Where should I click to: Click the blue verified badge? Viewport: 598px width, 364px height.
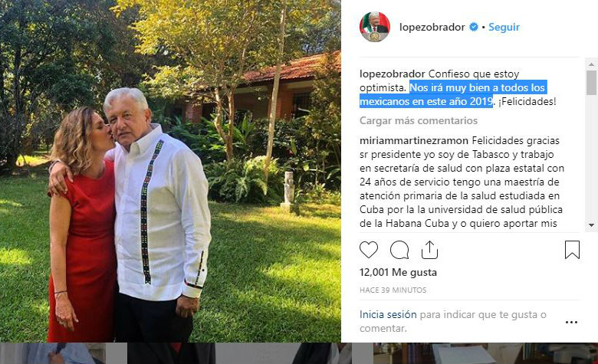point(474,27)
